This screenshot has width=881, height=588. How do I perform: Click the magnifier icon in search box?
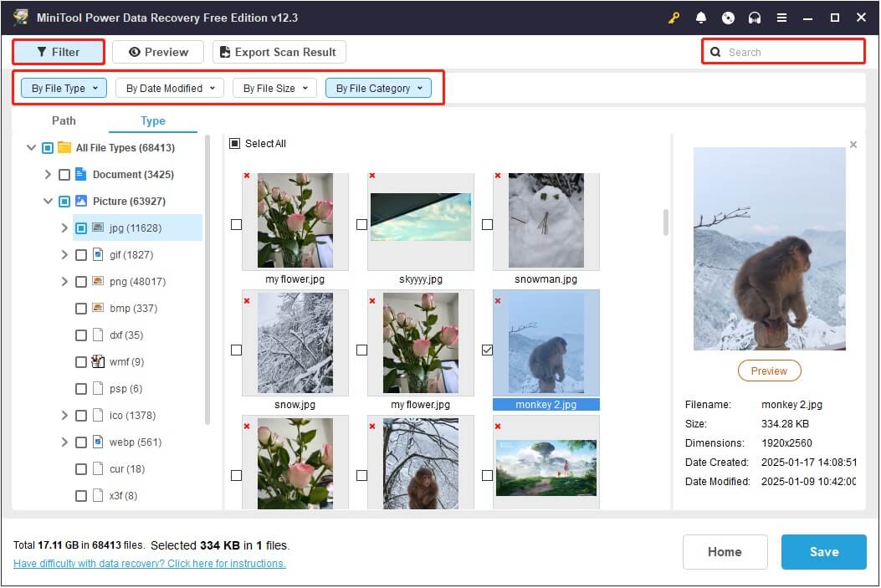pos(715,52)
